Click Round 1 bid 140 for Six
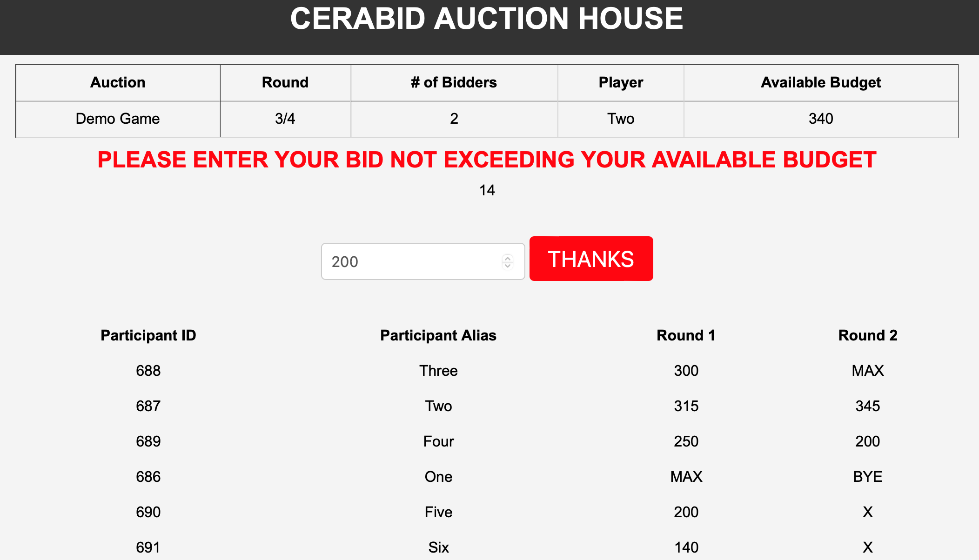The image size is (979, 560). click(x=686, y=547)
